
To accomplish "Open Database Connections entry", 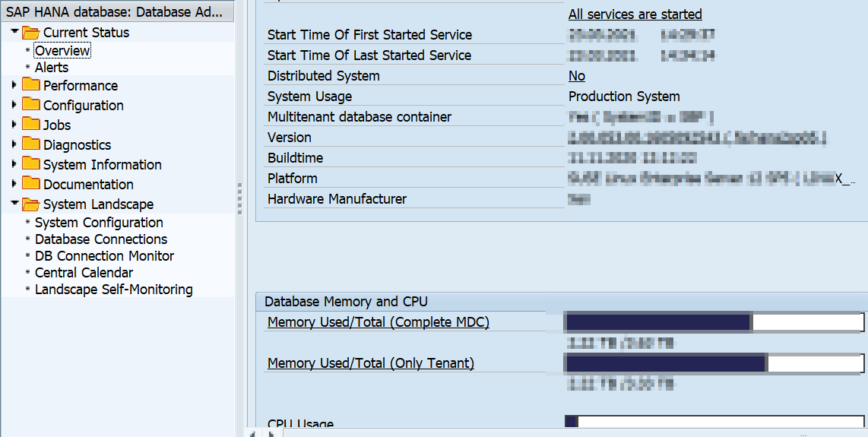I will click(x=101, y=239).
